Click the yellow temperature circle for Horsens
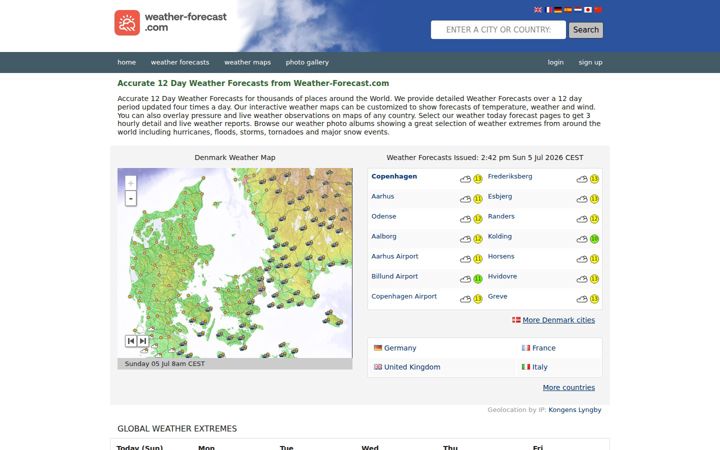The image size is (720, 450). pyautogui.click(x=595, y=259)
